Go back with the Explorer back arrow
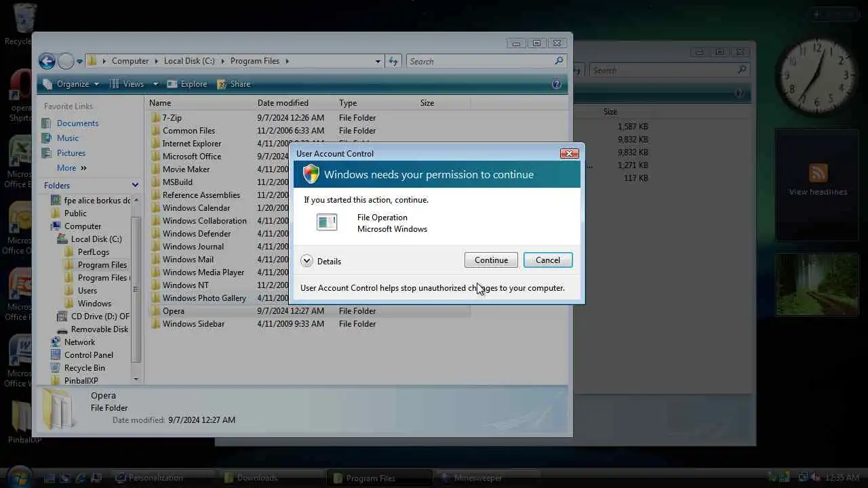868x488 pixels. (x=47, y=61)
